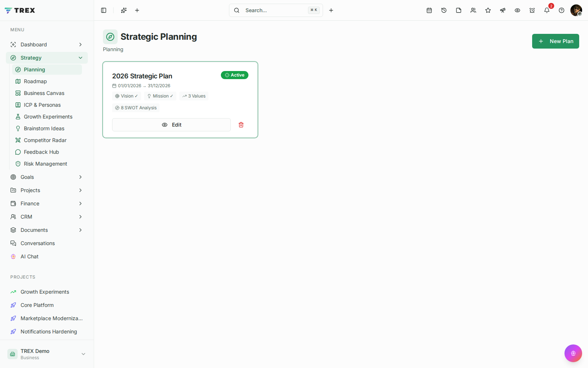The image size is (588, 368).
Task: Click the 3 Values tag
Action: [194, 96]
